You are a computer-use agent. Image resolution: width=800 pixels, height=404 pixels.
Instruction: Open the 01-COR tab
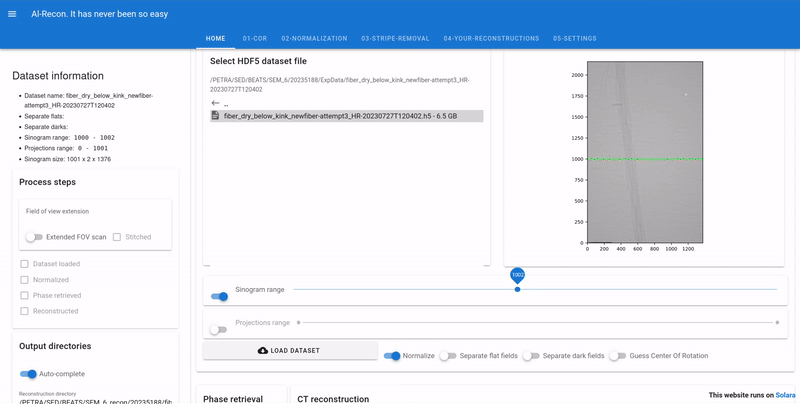(255, 38)
